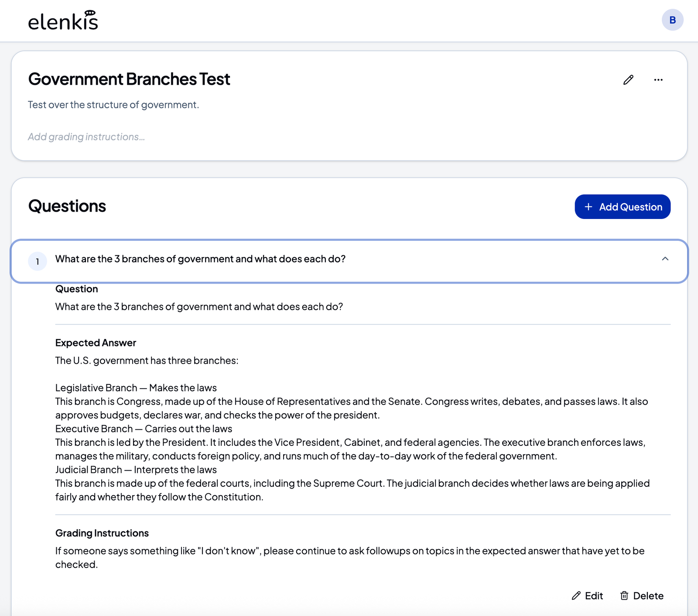The width and height of the screenshot is (698, 616).
Task: Click the question 1 number badge
Action: 38,261
